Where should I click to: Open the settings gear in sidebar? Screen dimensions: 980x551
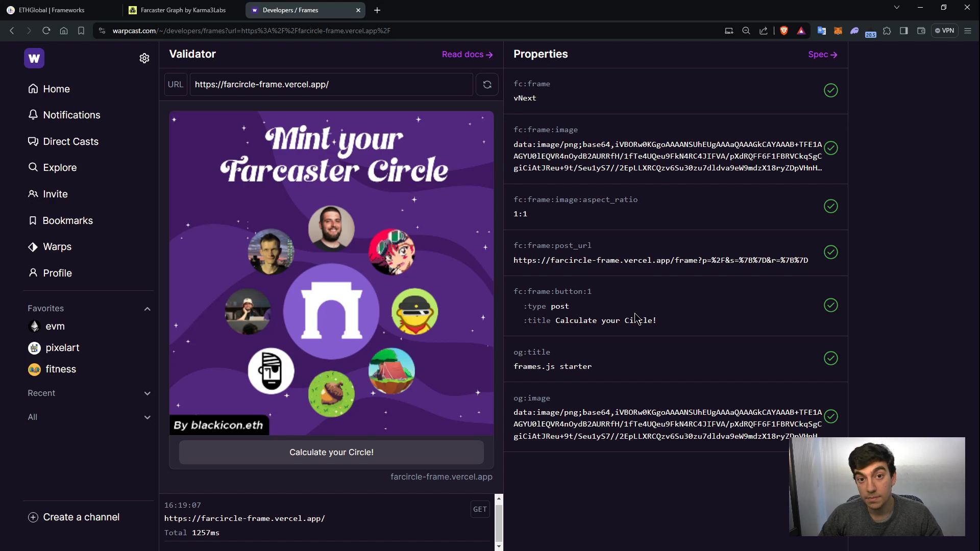144,58
